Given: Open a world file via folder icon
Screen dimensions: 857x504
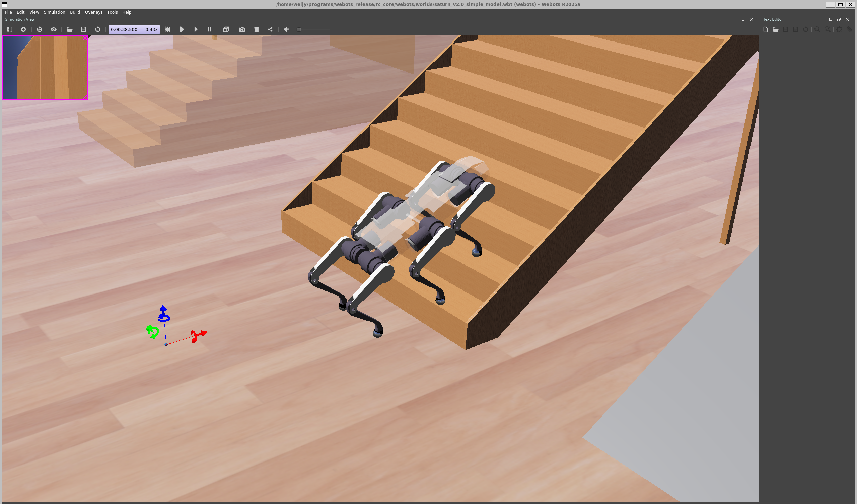Looking at the screenshot, I should pyautogui.click(x=69, y=29).
